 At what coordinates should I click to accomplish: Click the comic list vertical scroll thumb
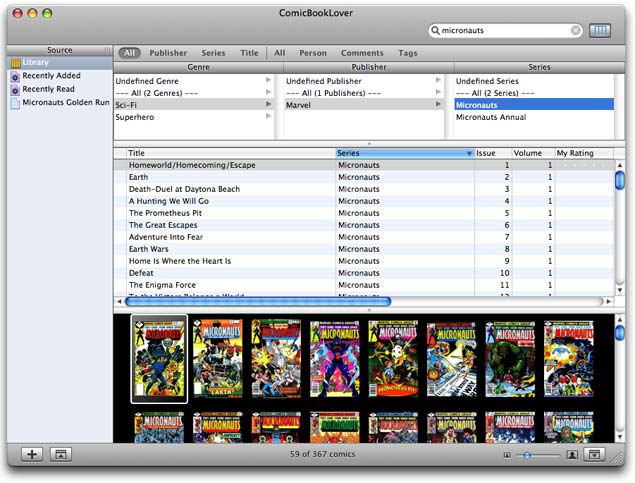tap(619, 180)
